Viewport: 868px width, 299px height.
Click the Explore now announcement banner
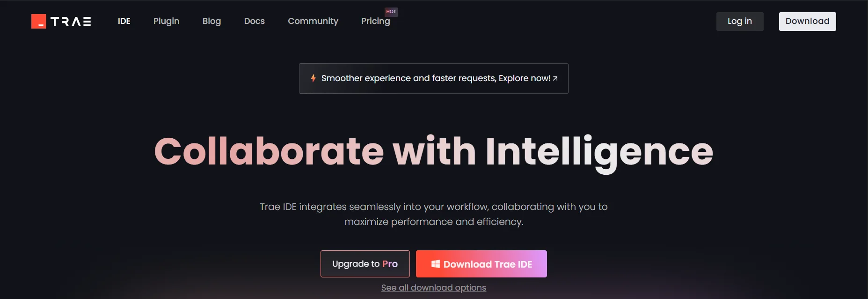click(x=433, y=78)
